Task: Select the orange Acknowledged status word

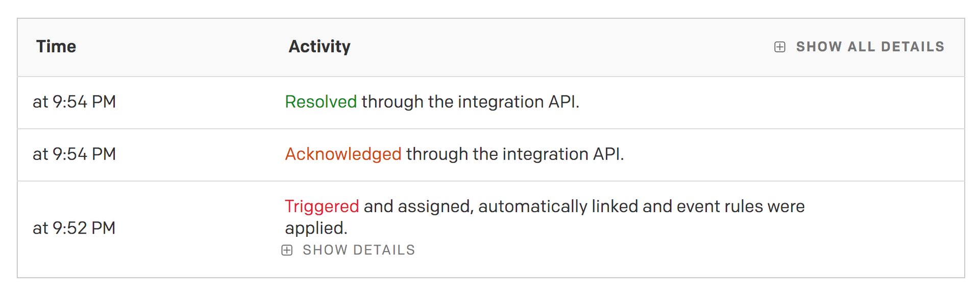Action: 343,154
